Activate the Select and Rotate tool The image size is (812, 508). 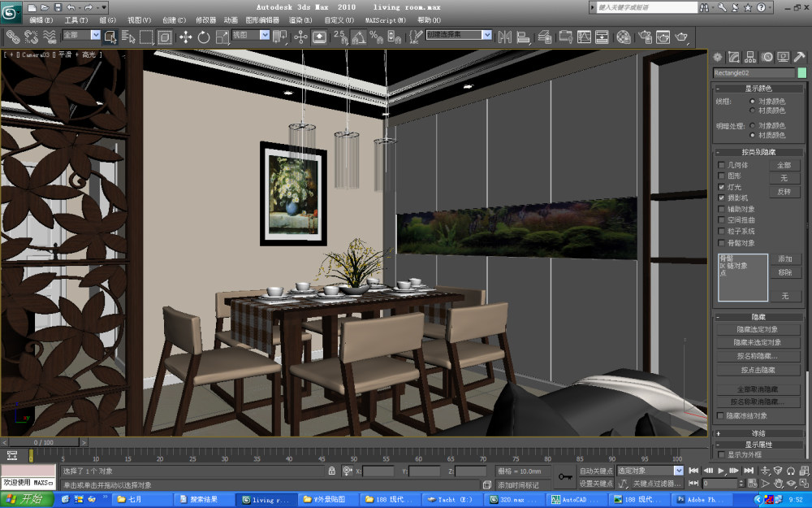(x=204, y=37)
